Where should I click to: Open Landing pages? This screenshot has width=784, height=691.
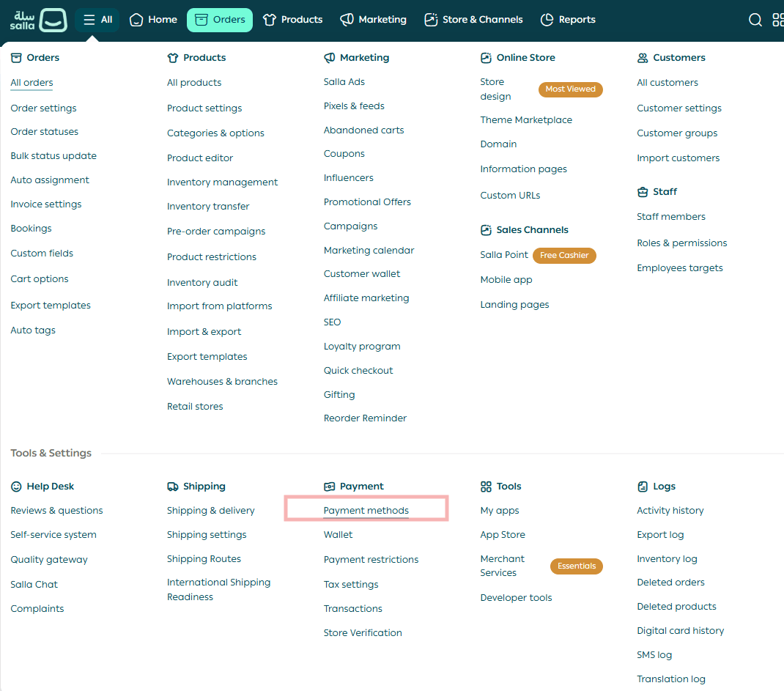point(514,305)
